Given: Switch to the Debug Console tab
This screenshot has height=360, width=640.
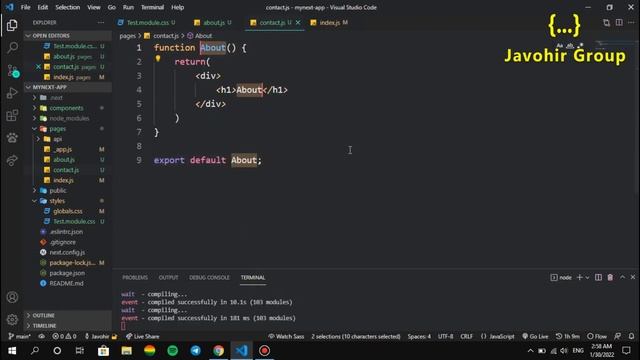Looking at the screenshot, I should pos(209,278).
